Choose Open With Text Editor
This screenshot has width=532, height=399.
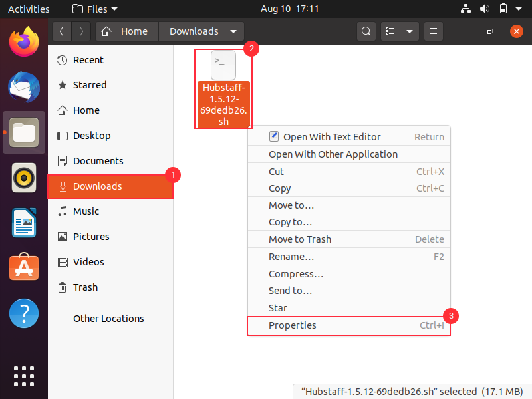(349, 137)
